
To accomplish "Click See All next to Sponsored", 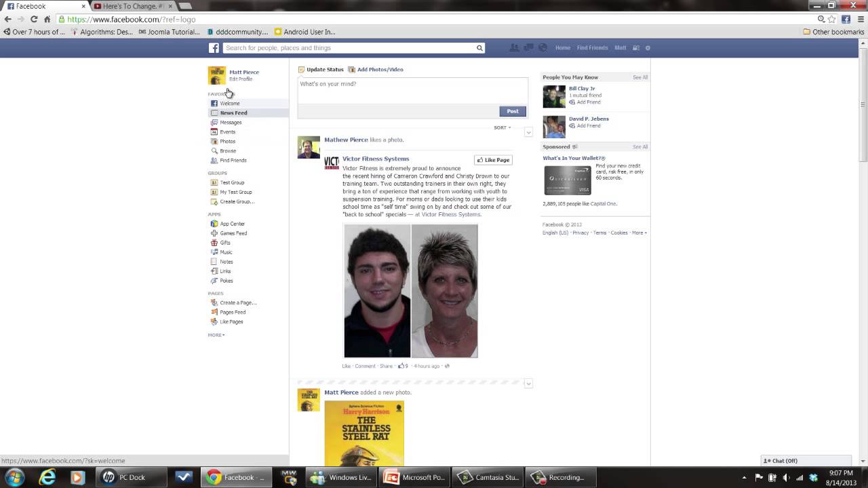I will (x=640, y=146).
